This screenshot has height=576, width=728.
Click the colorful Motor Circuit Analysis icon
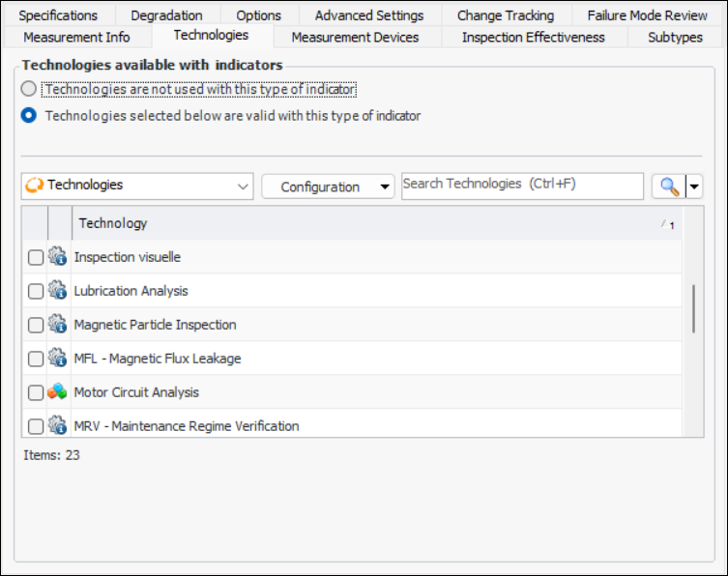coord(58,392)
